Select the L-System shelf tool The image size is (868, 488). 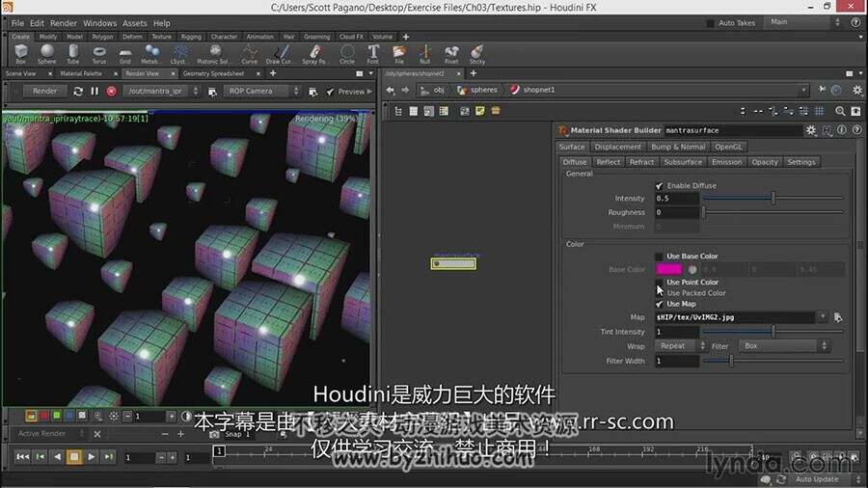(178, 54)
